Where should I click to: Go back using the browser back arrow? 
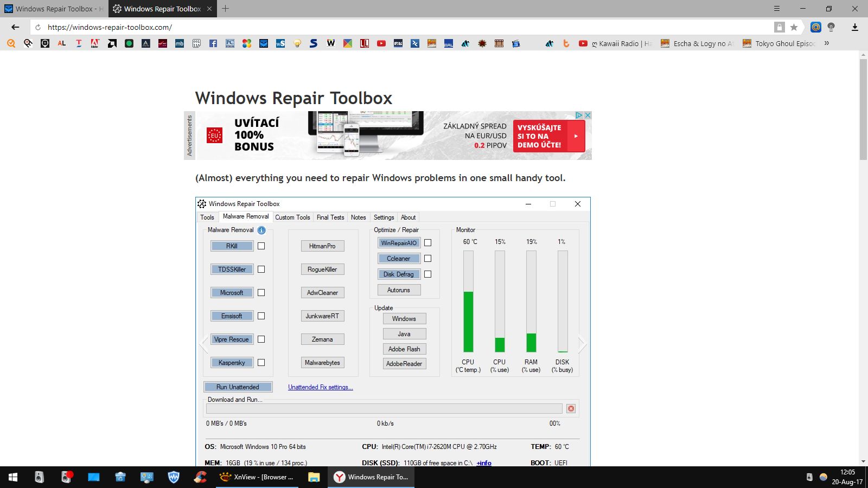(15, 27)
